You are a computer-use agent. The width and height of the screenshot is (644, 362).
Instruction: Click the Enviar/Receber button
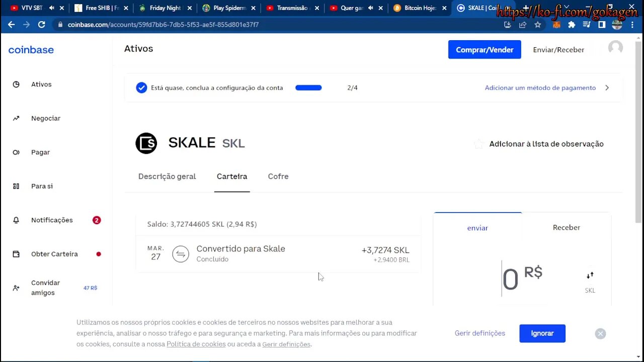click(558, 50)
